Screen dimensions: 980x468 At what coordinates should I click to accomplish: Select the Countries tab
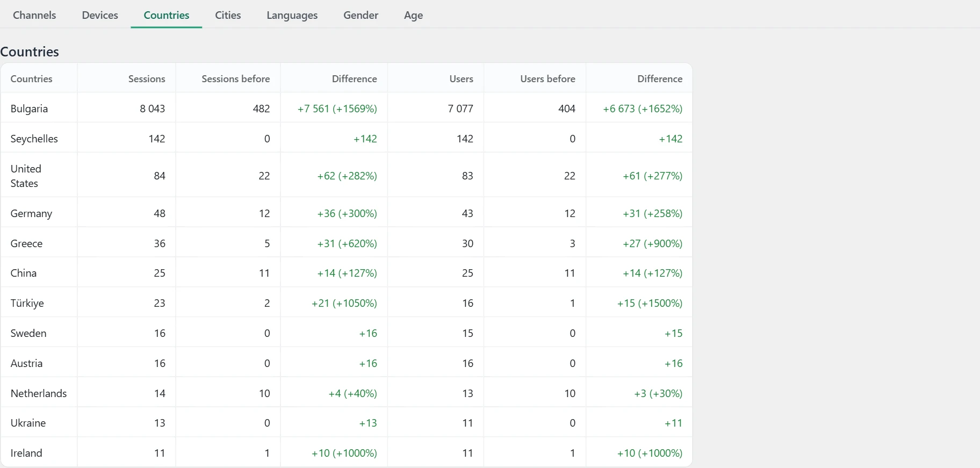click(x=167, y=15)
